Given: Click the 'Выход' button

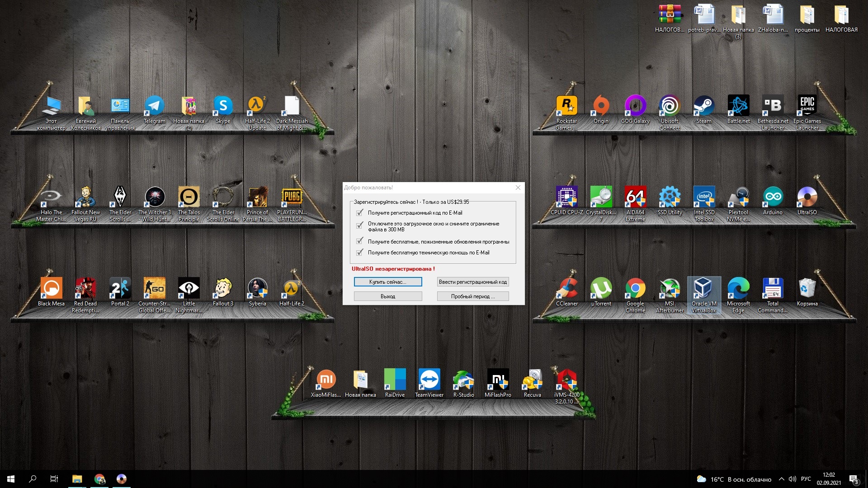Looking at the screenshot, I should [x=388, y=296].
